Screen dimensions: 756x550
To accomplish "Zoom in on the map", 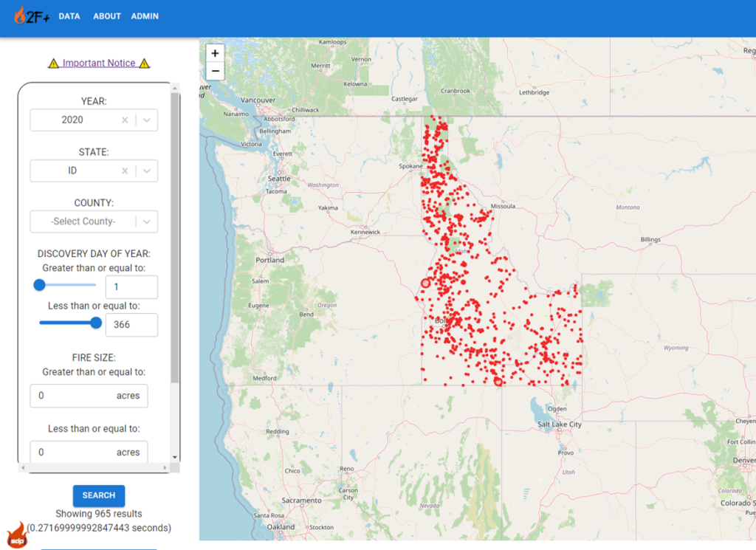I will pyautogui.click(x=215, y=53).
